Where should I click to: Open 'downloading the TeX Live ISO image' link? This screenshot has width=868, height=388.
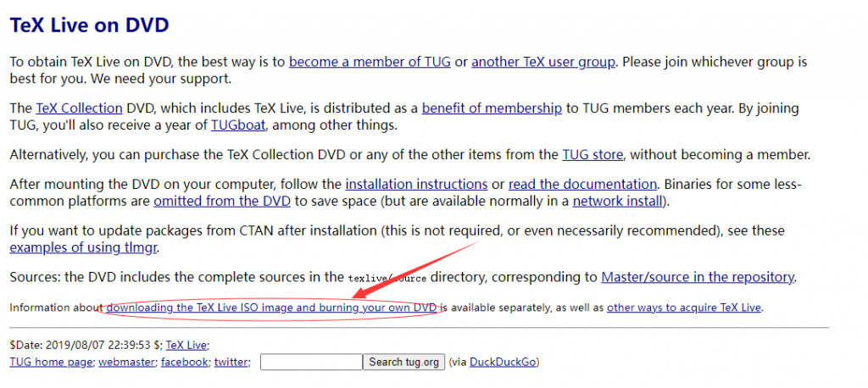click(272, 308)
